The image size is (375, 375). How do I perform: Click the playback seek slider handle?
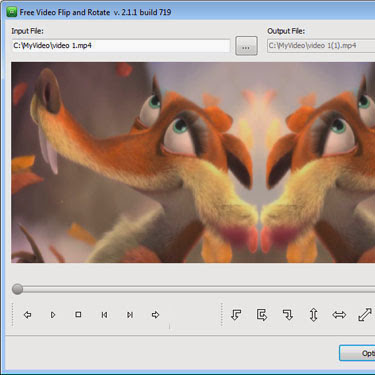[x=17, y=289]
